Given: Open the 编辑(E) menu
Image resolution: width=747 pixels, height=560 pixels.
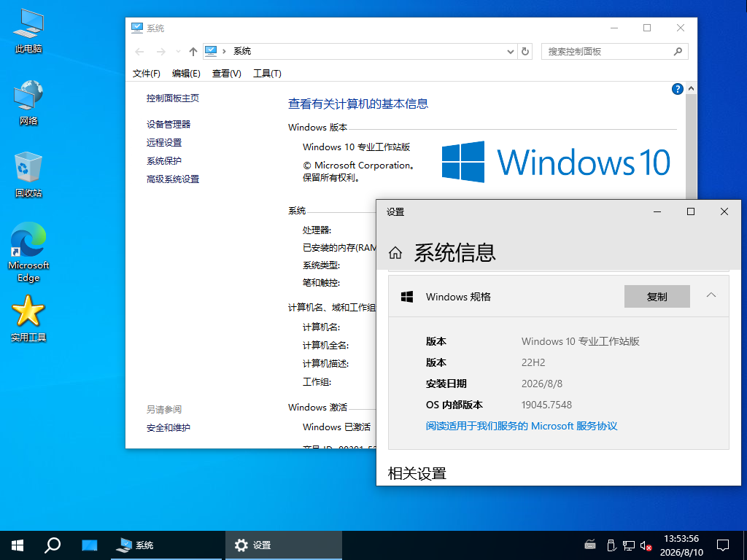Looking at the screenshot, I should (186, 74).
